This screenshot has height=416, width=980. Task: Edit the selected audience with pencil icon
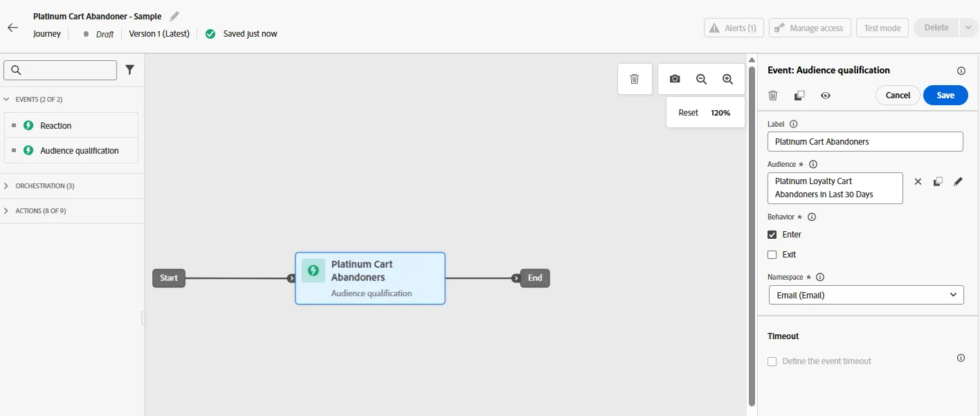coord(958,181)
